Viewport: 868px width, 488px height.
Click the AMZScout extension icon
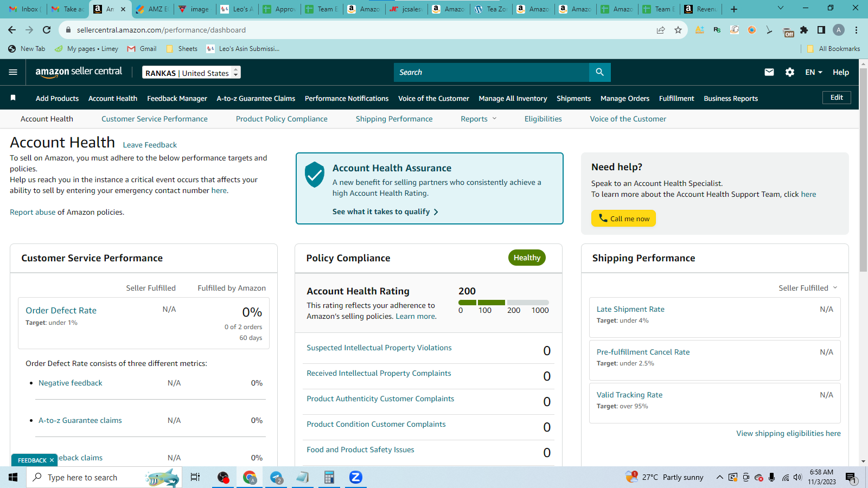tap(700, 30)
